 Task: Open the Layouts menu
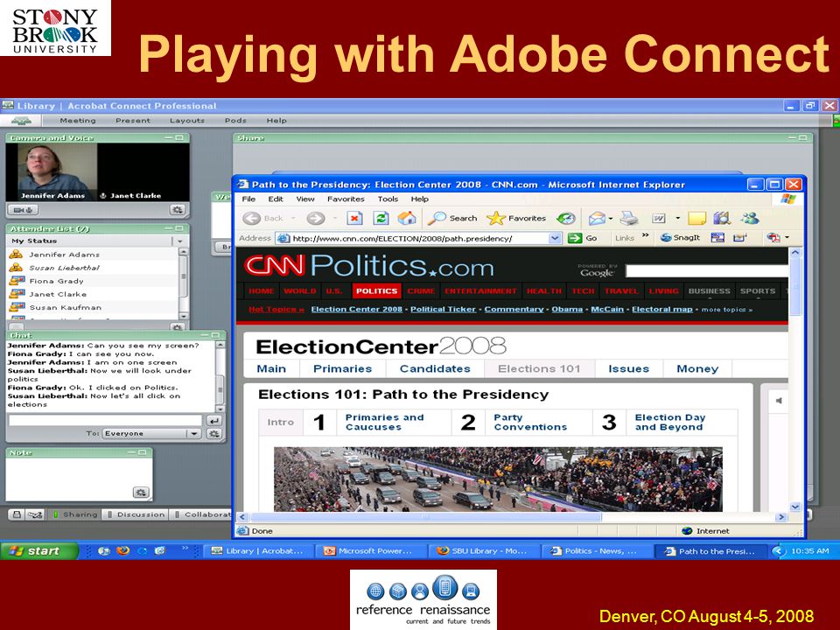[187, 121]
